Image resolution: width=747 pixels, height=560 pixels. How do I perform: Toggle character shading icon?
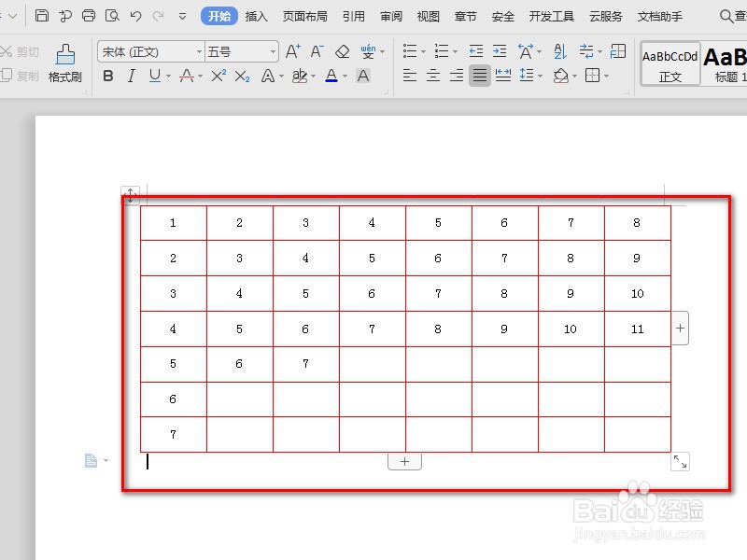click(363, 76)
